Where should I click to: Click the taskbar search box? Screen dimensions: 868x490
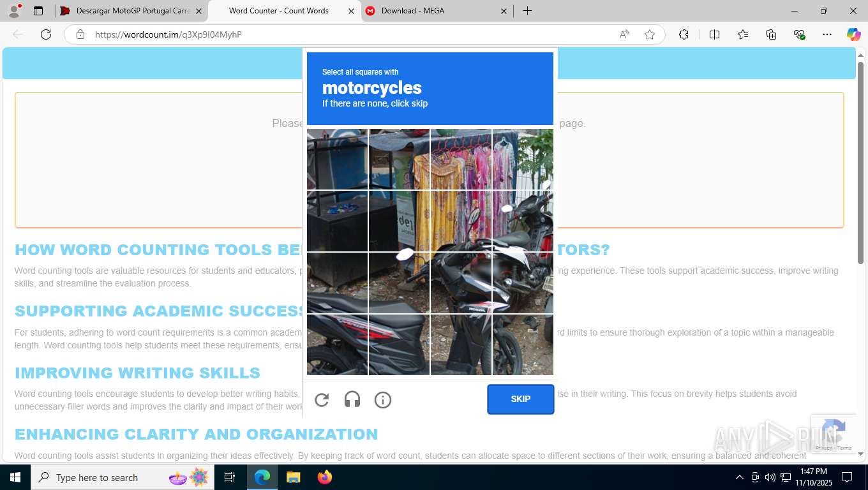[x=121, y=477]
